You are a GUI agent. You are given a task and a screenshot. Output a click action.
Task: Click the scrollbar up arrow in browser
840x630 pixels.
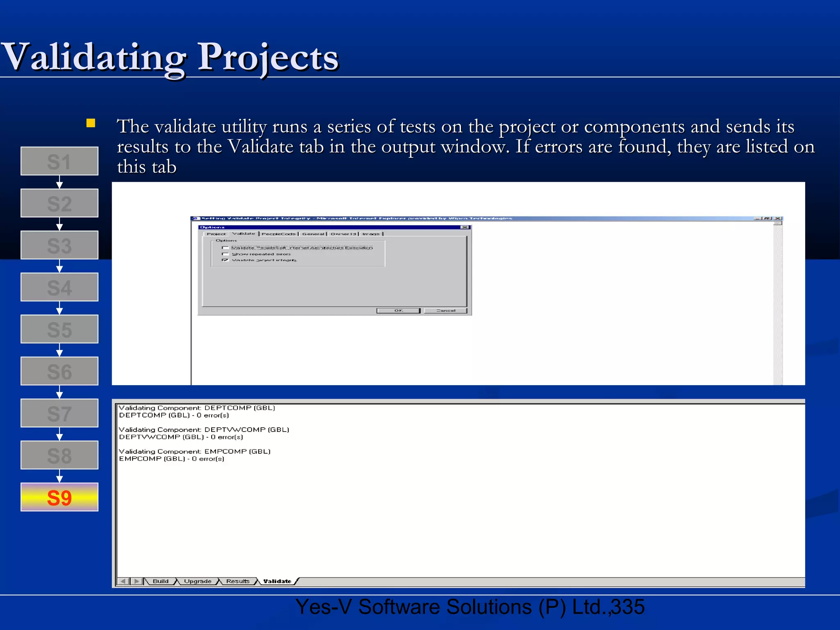[x=778, y=223]
